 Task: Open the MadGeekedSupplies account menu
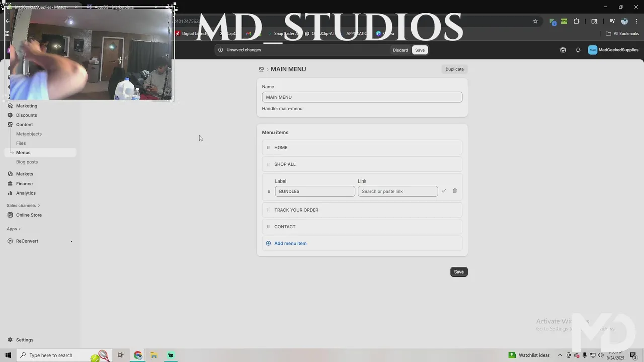pos(613,50)
